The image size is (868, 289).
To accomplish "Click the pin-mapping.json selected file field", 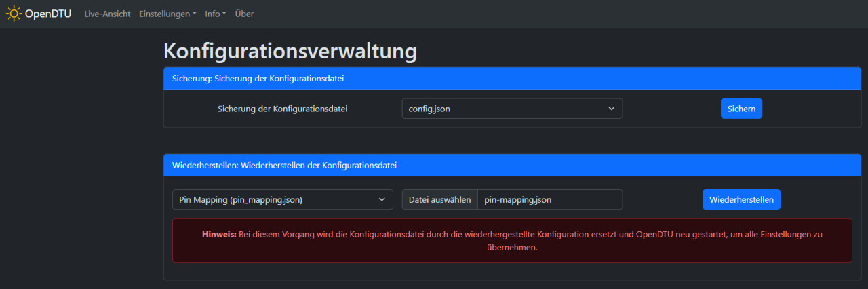I will [549, 199].
